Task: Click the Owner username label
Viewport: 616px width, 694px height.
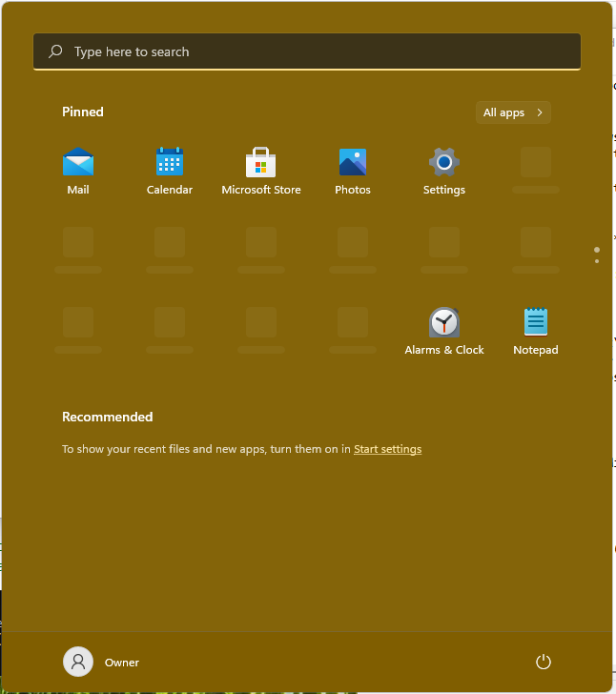Action: point(122,663)
